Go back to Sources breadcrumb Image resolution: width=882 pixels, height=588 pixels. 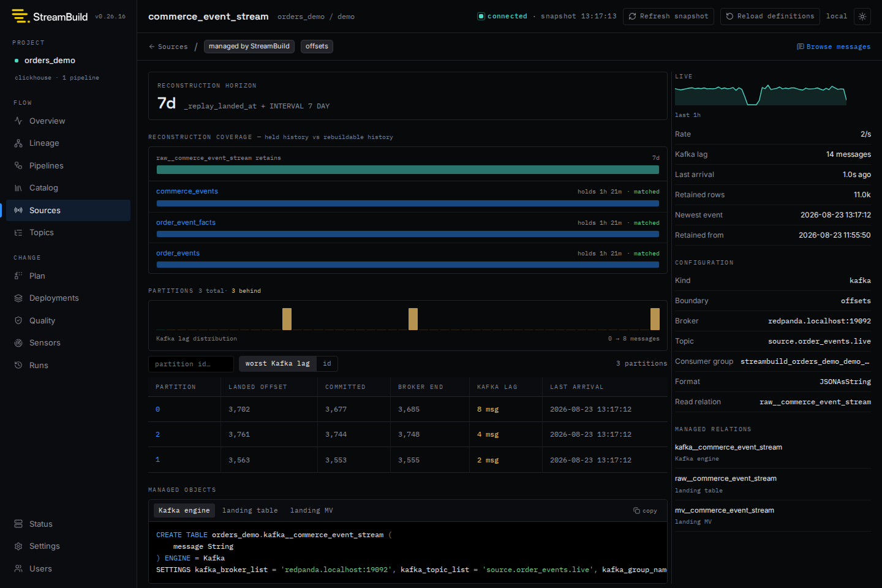click(x=168, y=47)
